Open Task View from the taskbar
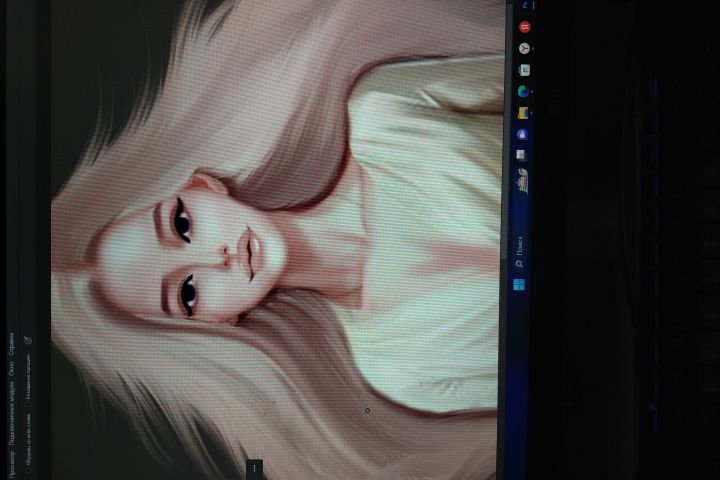This screenshot has height=480, width=720. (x=521, y=155)
